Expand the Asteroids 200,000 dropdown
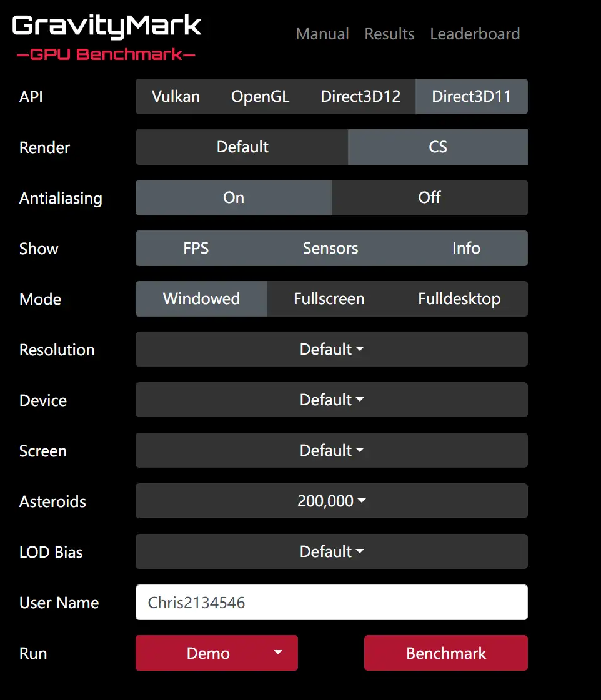Image resolution: width=601 pixels, height=700 pixels. tap(332, 501)
